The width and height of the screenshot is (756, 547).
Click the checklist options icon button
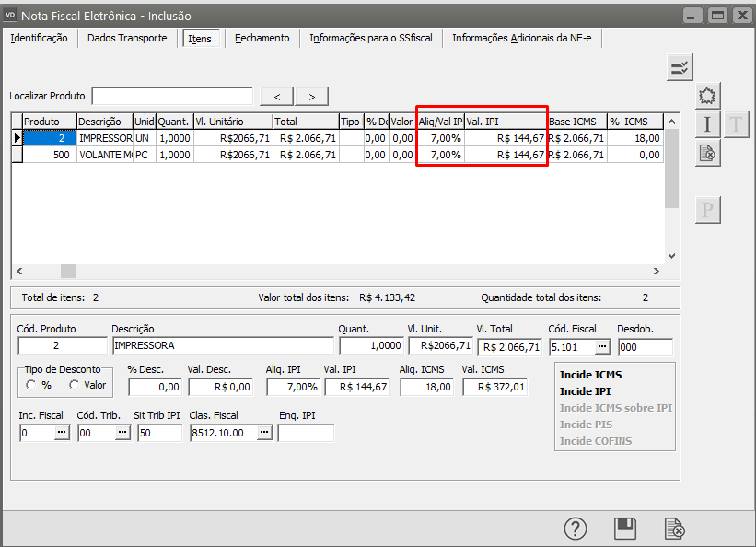pos(680,67)
